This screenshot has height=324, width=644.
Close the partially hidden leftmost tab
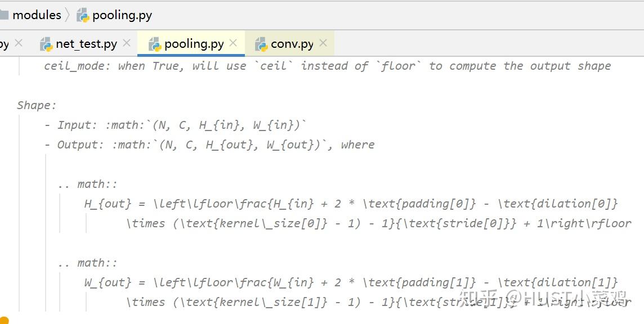(x=19, y=43)
